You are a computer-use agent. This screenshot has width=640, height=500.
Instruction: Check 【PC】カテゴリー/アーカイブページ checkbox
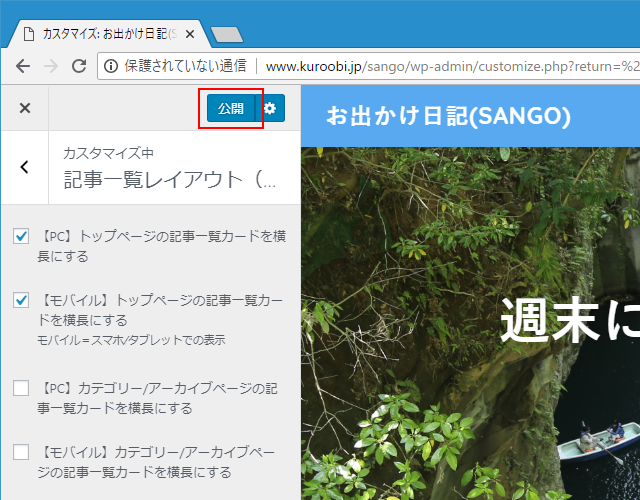(x=21, y=388)
